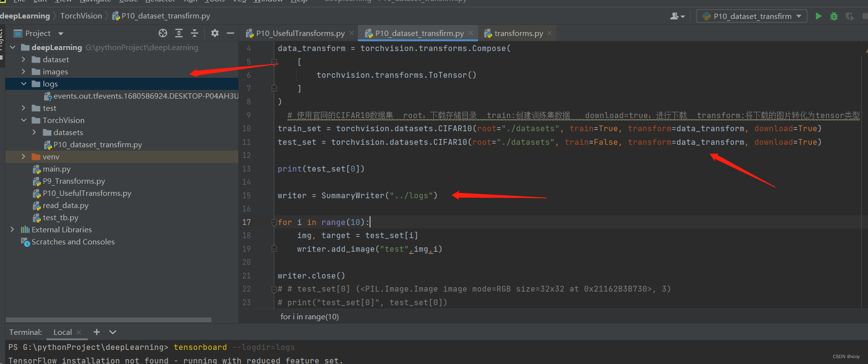The image size is (868, 364).
Task: Expand all nodes in Project panel
Action: coord(179,33)
